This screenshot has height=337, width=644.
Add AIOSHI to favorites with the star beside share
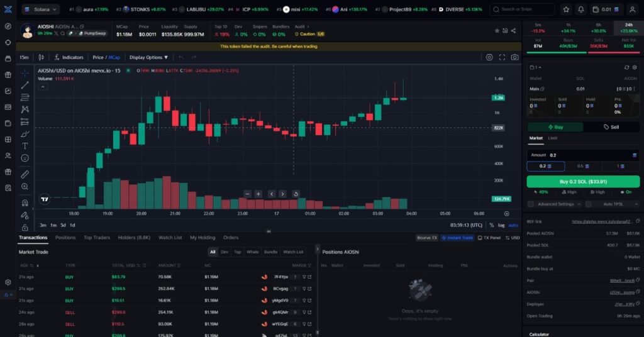click(x=497, y=31)
